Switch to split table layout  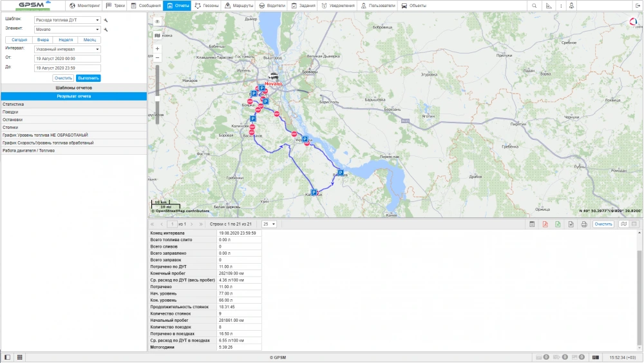point(634,224)
